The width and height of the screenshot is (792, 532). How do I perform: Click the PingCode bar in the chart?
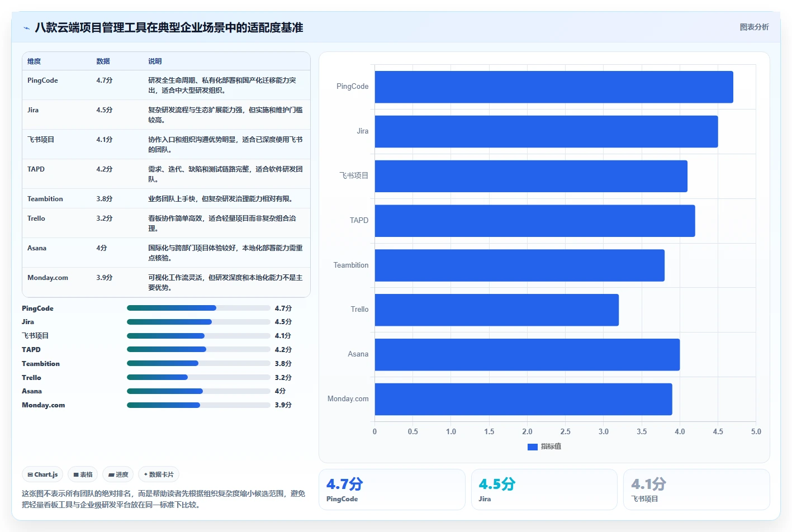554,87
